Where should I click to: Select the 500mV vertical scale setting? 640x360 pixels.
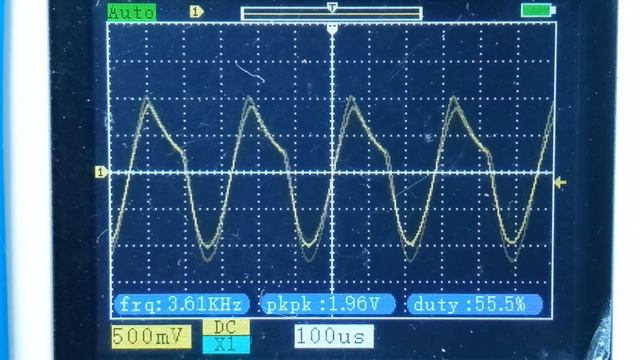(151, 337)
